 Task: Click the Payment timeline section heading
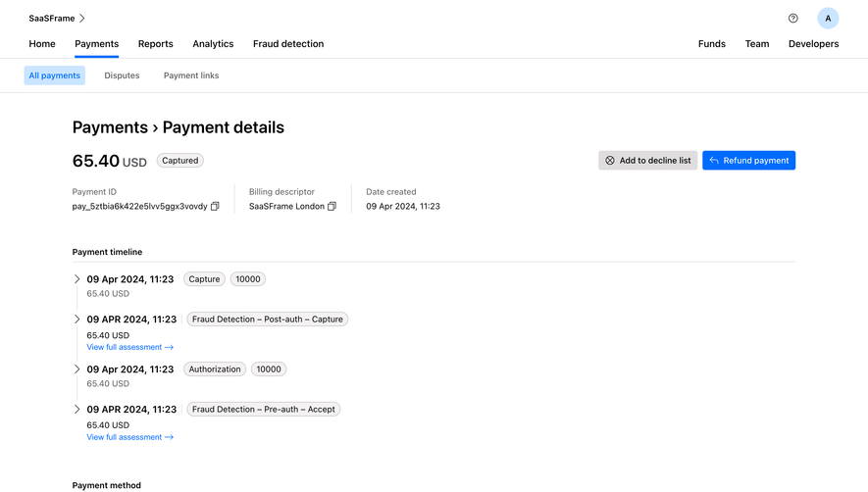107,252
